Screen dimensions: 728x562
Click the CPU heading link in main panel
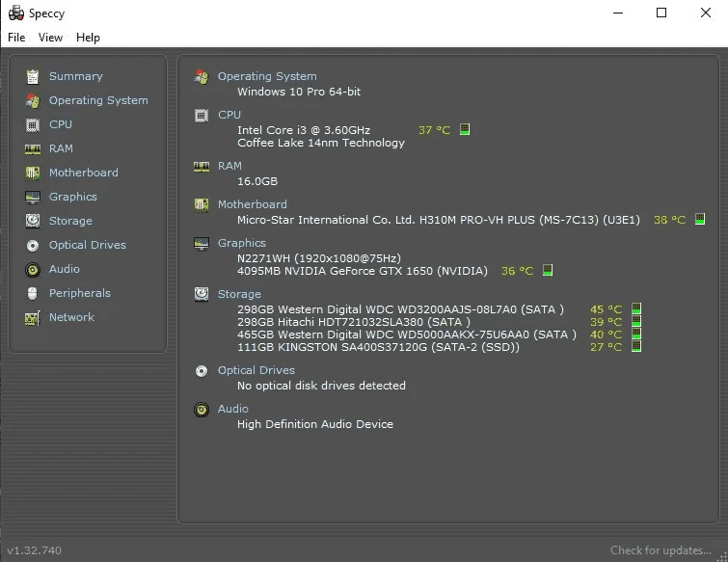[229, 115]
